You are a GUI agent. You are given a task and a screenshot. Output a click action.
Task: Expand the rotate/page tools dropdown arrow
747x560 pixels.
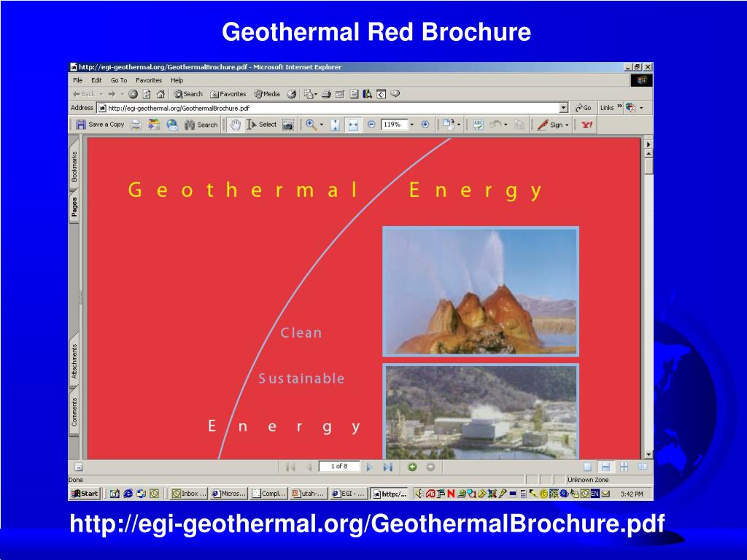(459, 125)
